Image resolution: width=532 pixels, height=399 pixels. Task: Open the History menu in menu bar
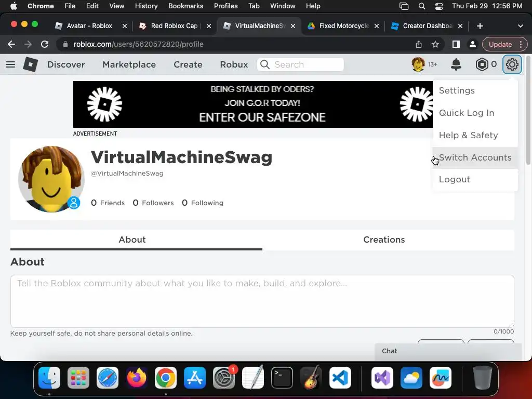pyautogui.click(x=146, y=6)
